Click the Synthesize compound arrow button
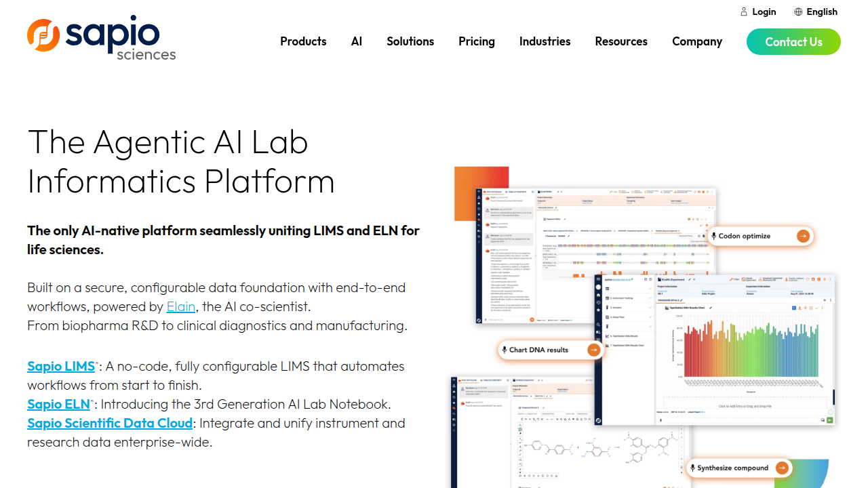Image resolution: width=868 pixels, height=488 pixels. [781, 468]
